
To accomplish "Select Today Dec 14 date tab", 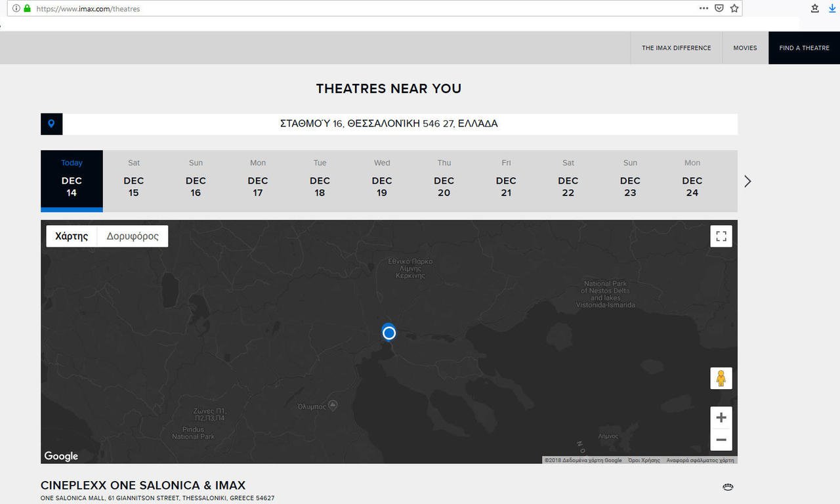I will pos(72,180).
